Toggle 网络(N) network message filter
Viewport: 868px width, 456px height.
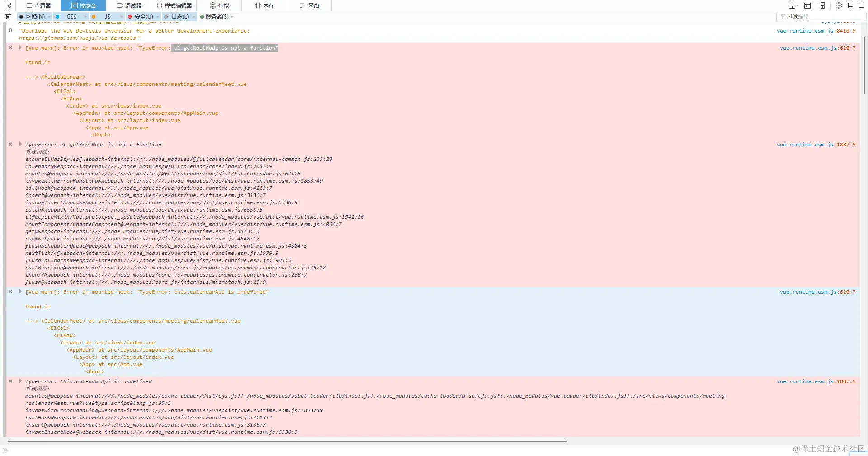click(32, 17)
